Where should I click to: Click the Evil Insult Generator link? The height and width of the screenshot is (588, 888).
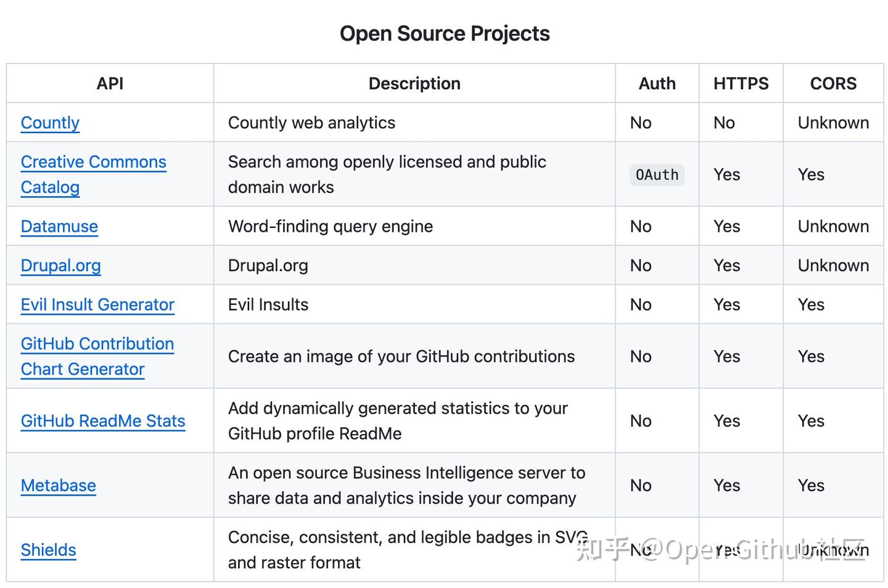(x=97, y=304)
